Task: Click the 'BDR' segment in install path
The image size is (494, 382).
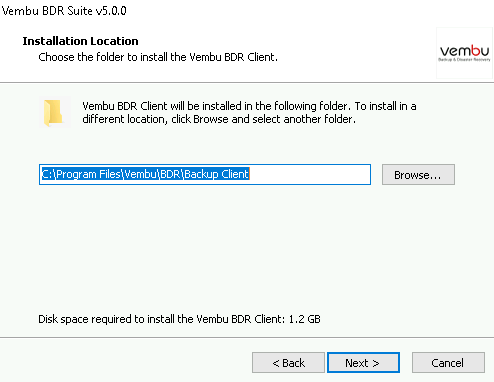Action: (x=170, y=174)
